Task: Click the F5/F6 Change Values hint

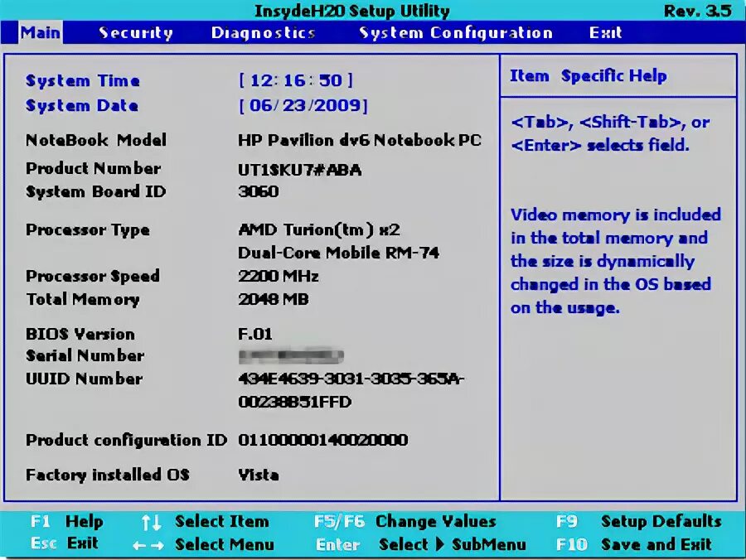Action: (404, 522)
